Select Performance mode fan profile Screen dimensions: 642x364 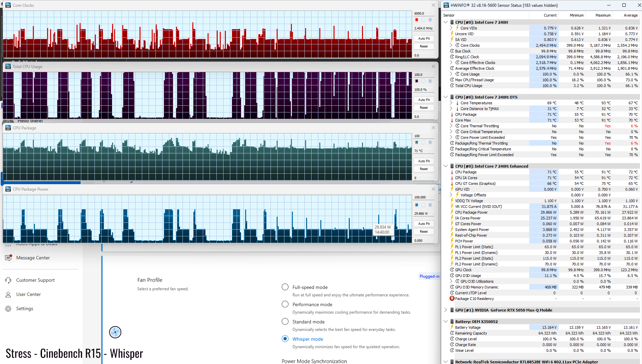(285, 304)
